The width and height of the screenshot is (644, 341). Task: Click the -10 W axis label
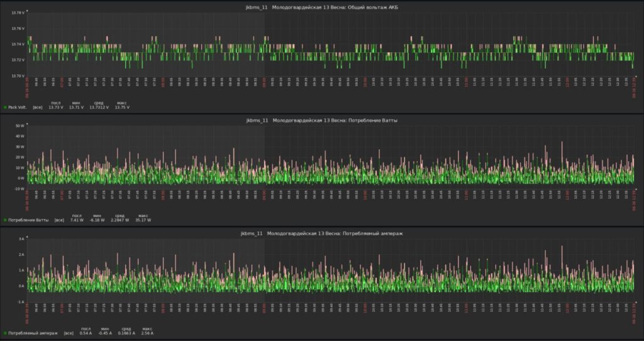point(19,189)
